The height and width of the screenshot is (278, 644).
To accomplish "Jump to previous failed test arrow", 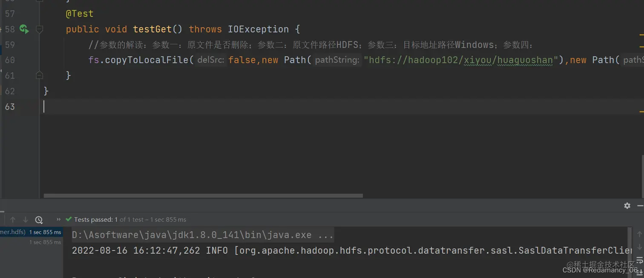I will 13,220.
